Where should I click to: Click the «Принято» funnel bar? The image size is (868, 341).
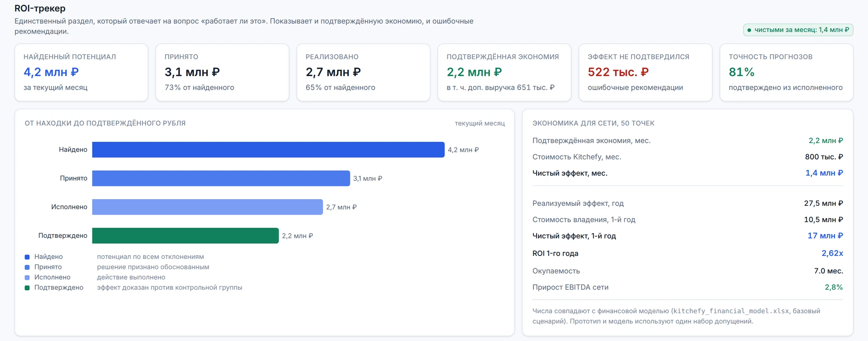point(221,178)
